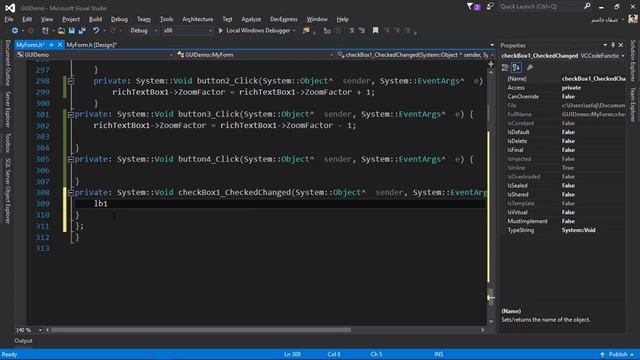Undo the last edit using the Undo icon

tap(96, 31)
